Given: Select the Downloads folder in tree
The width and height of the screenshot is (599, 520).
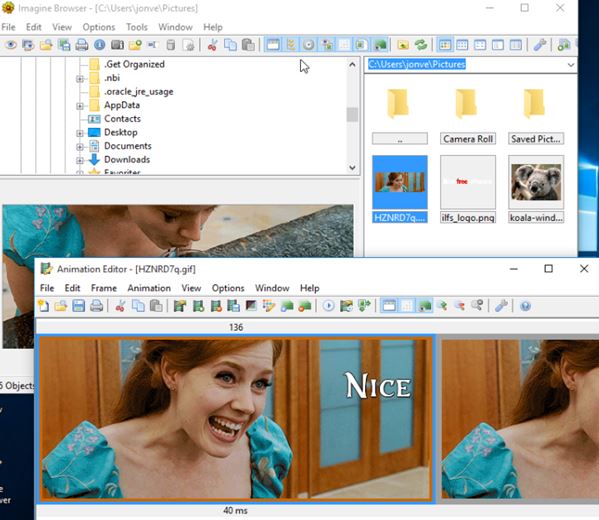Looking at the screenshot, I should 127,159.
